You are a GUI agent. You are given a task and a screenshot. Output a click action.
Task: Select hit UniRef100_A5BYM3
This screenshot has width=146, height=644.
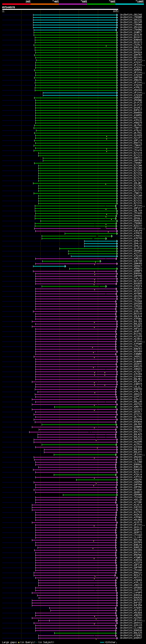pos(131,615)
